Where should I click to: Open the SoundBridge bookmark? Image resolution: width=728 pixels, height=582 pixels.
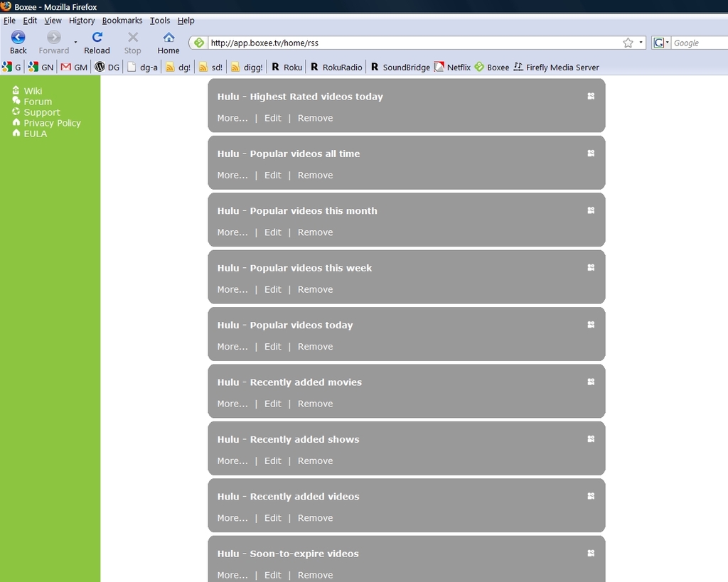click(401, 68)
